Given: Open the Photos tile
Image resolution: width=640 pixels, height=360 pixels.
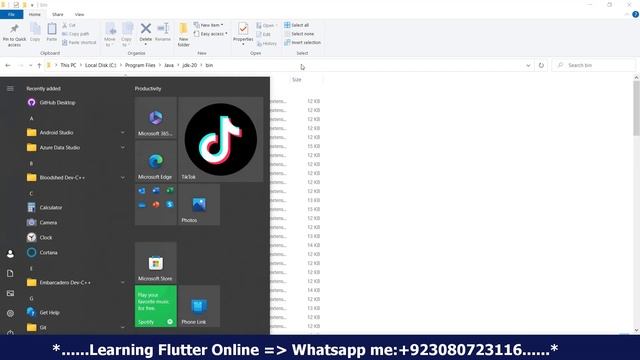Looking at the screenshot, I should (199, 204).
